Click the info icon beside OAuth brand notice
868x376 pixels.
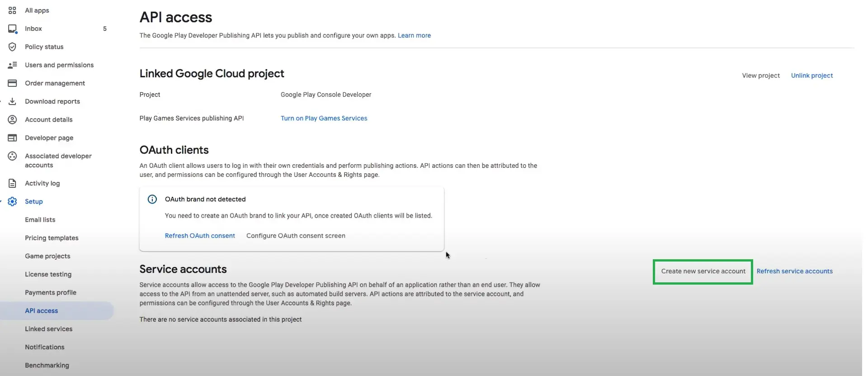click(x=152, y=199)
